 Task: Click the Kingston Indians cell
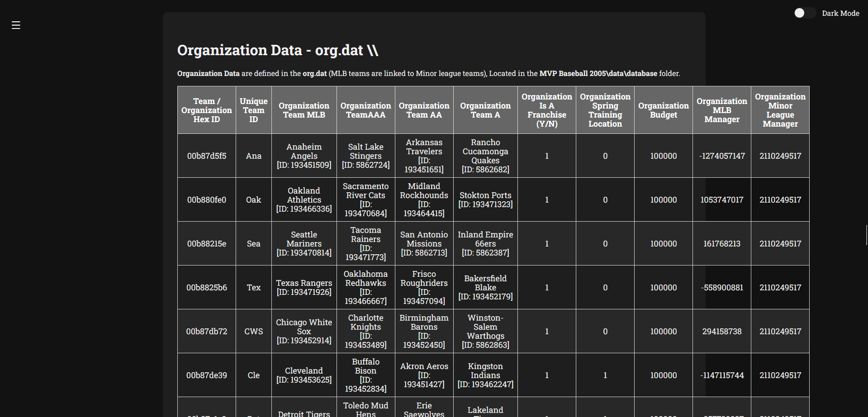tap(485, 375)
